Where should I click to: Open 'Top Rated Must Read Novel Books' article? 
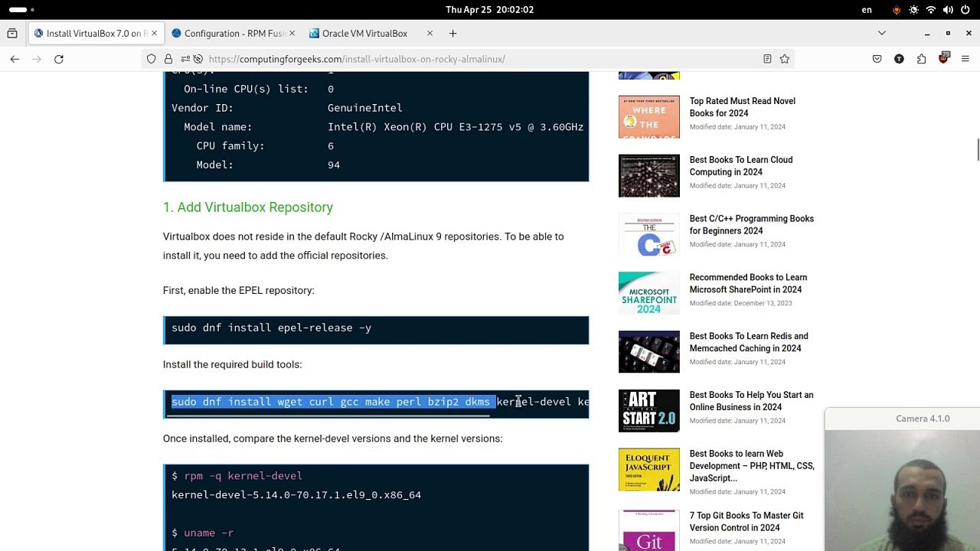tap(742, 107)
